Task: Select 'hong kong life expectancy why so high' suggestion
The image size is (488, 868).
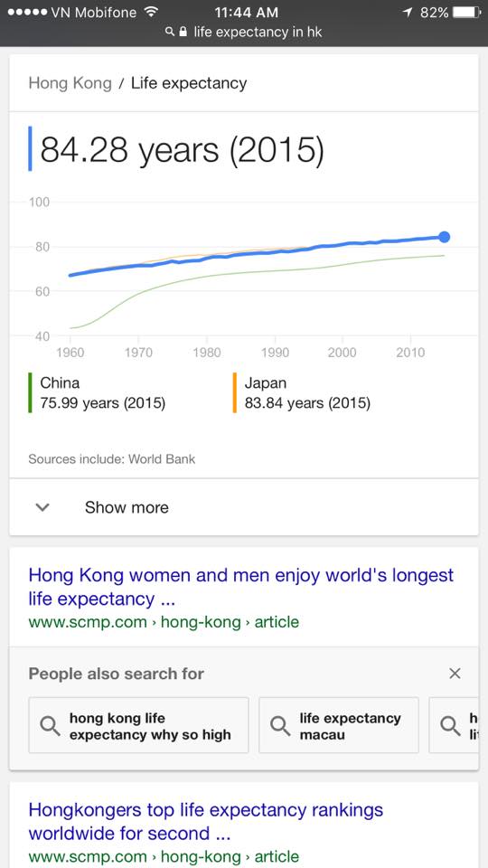Action: pos(139,725)
